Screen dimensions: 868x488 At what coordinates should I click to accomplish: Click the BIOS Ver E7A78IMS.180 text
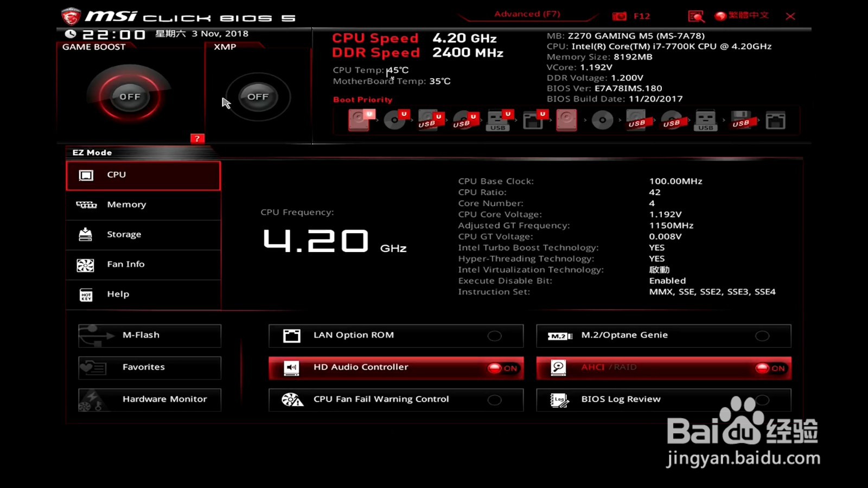604,88
